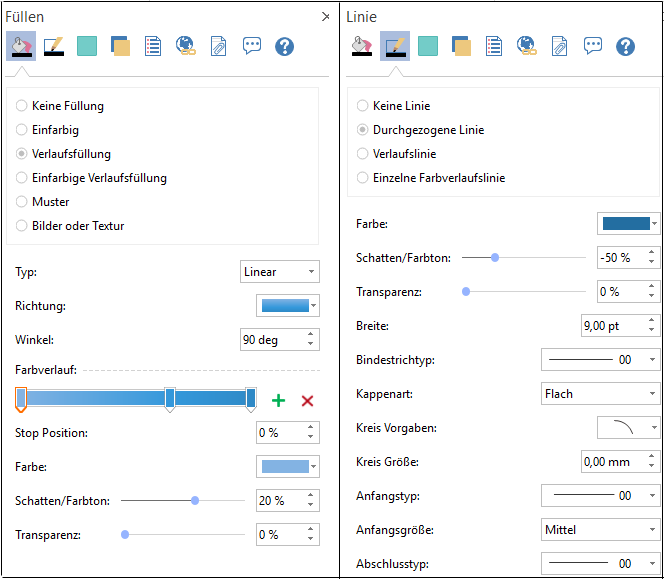Click Winkel field showing 90 deg

[279, 340]
